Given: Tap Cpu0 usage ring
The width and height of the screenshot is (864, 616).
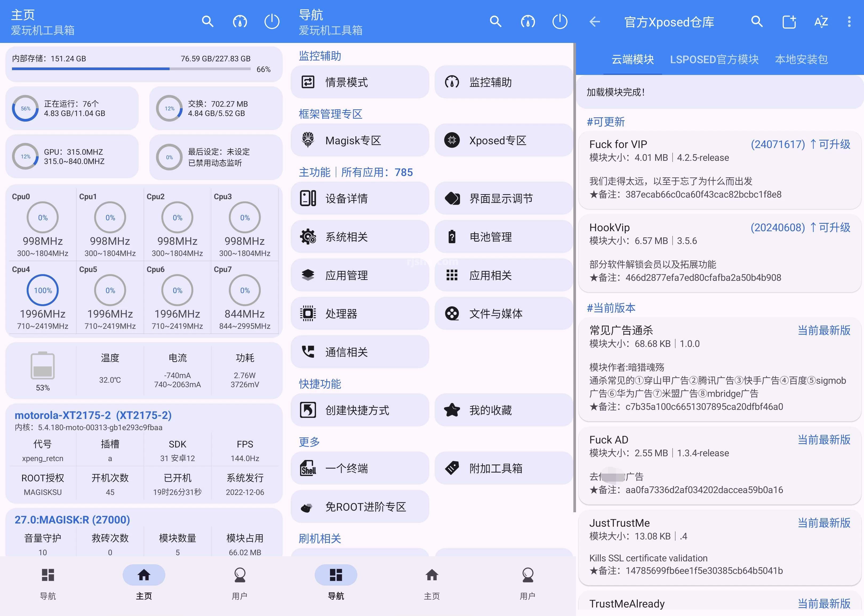Looking at the screenshot, I should (x=42, y=217).
